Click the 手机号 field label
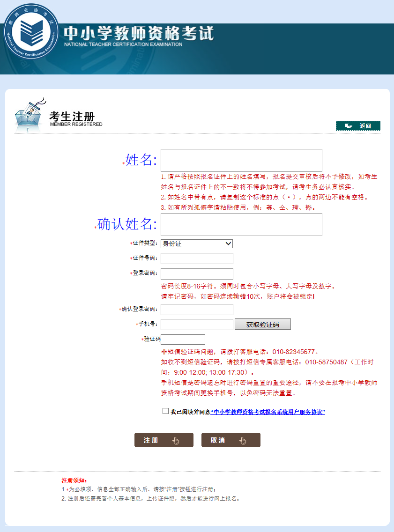394x532 pixels. 148,324
